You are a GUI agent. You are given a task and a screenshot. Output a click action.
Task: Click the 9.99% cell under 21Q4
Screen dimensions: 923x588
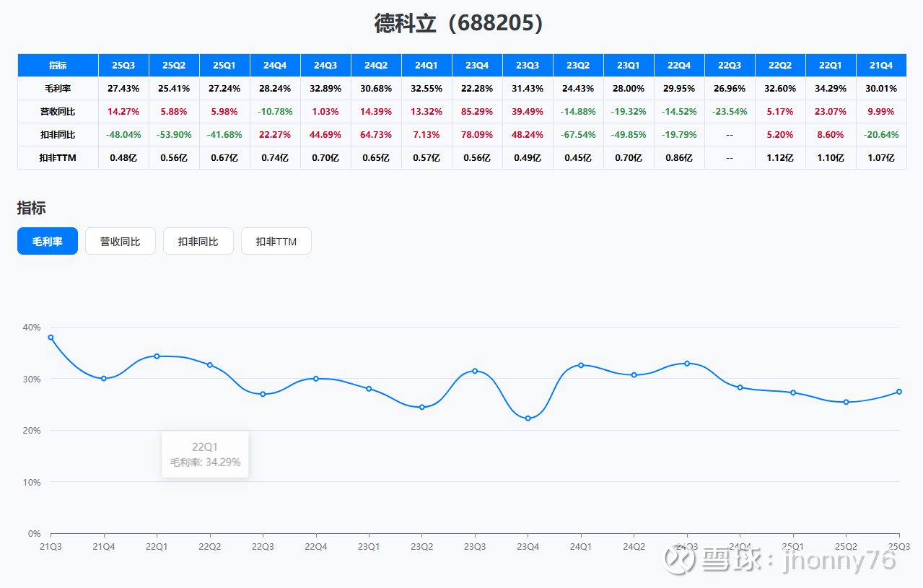click(881, 112)
